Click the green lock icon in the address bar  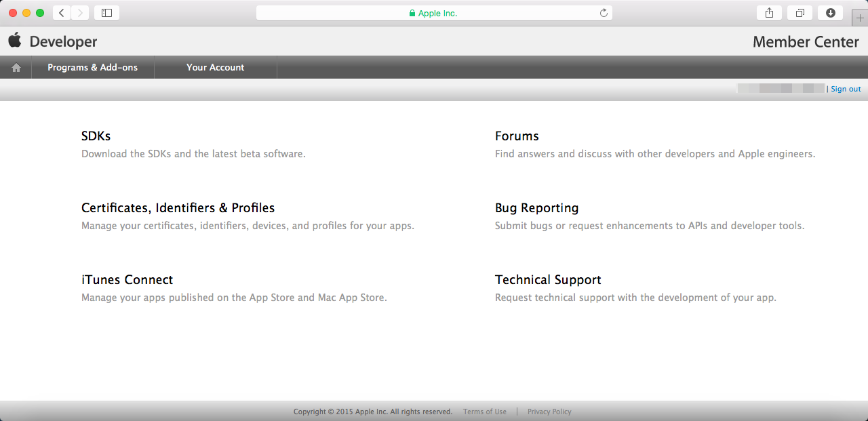[x=412, y=14]
